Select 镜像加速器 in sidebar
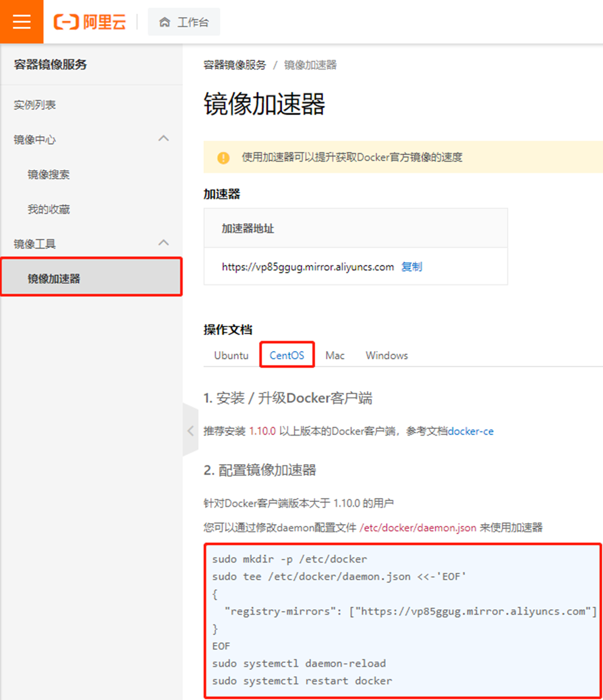Viewport: 603px width, 700px height. [x=54, y=278]
